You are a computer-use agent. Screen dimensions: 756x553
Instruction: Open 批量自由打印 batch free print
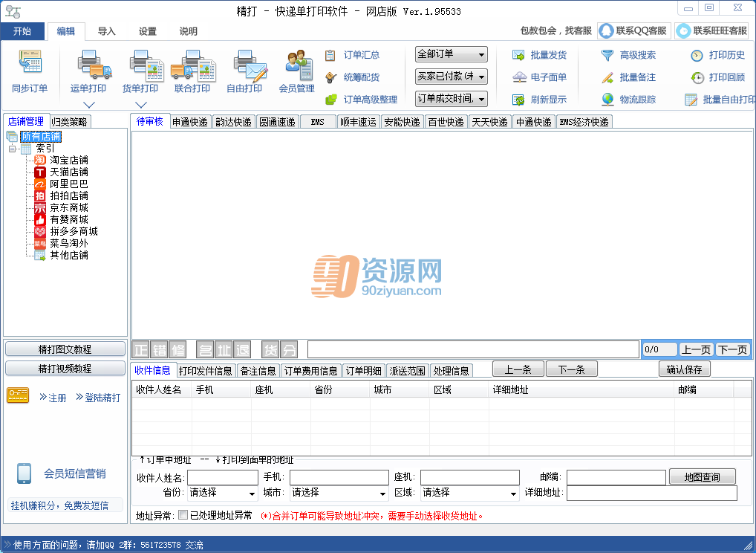720,100
